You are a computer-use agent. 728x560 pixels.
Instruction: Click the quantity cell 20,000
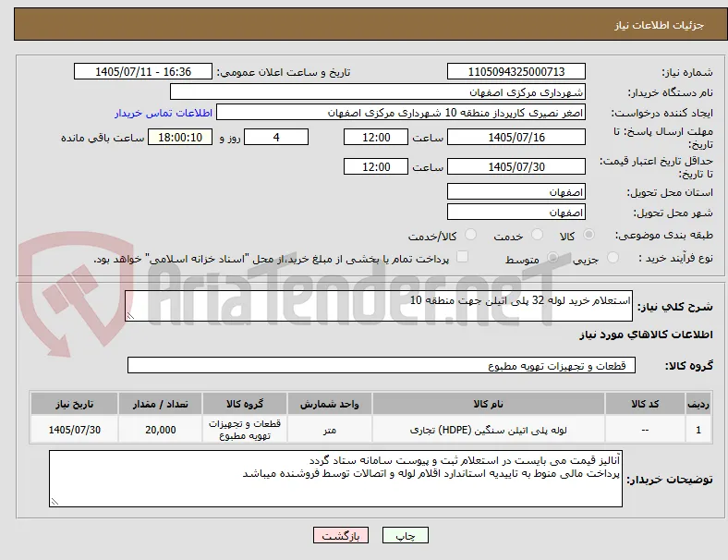click(160, 430)
